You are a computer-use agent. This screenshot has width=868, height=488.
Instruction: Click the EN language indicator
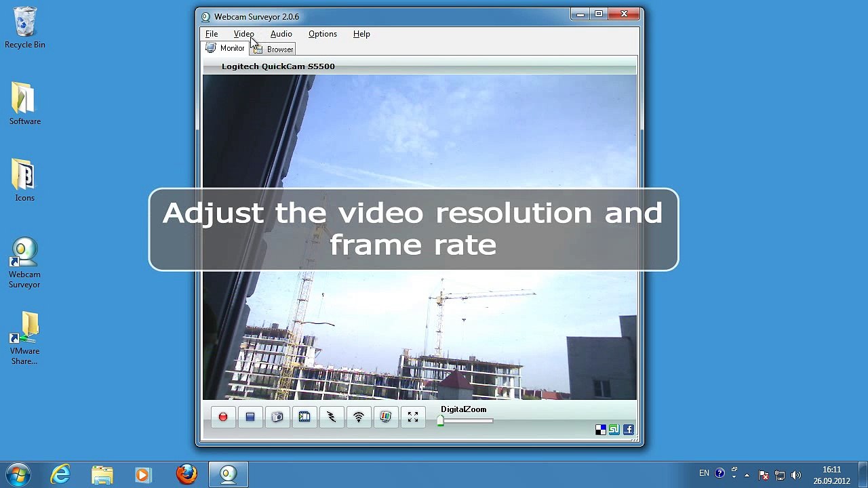pos(704,474)
